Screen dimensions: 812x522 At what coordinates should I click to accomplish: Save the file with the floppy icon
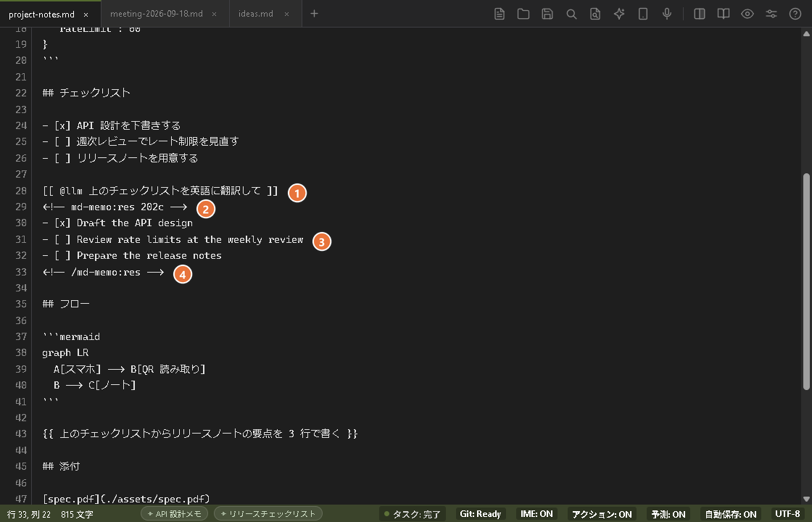click(x=547, y=14)
